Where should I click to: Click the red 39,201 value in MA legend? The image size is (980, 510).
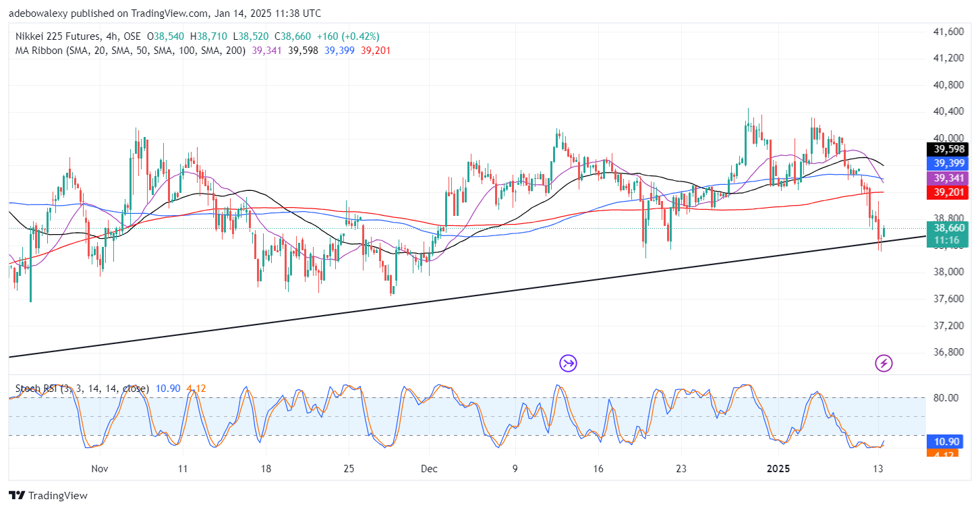click(375, 50)
